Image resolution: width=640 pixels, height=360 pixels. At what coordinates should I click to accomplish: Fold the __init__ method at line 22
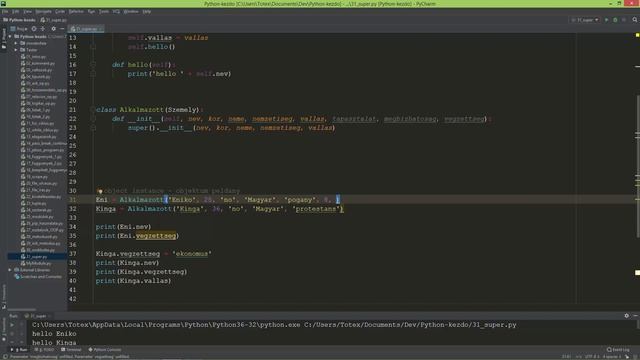(93, 118)
